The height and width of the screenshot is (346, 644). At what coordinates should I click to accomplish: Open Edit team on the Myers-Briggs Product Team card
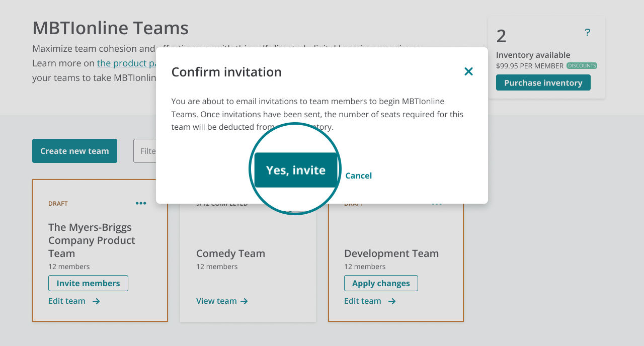click(74, 301)
